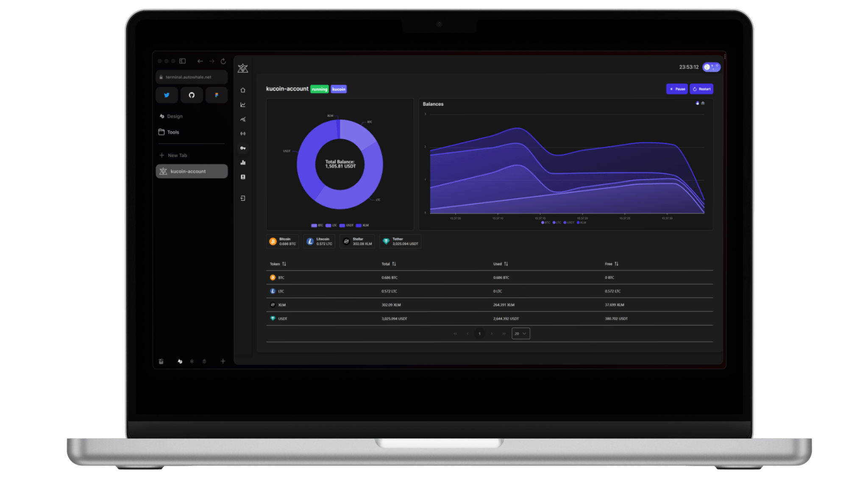868x485 pixels.
Task: Click the browser's vertical dots menu at top right
Action: (x=725, y=56)
